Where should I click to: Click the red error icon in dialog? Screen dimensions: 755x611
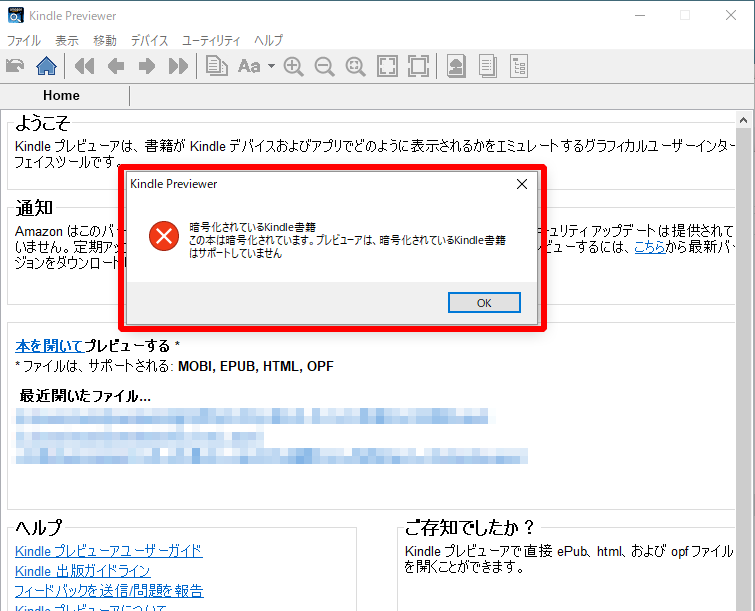click(x=164, y=236)
